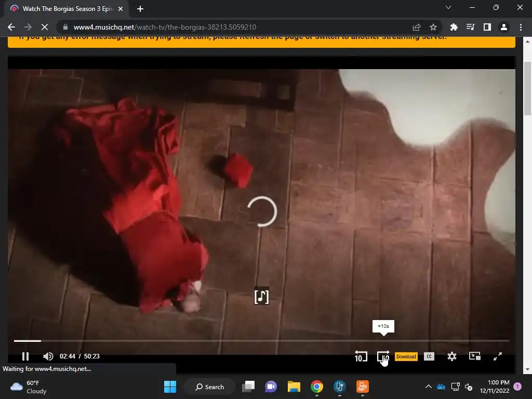
Task: Launch Teams Chat from taskbar
Action: pos(271,387)
